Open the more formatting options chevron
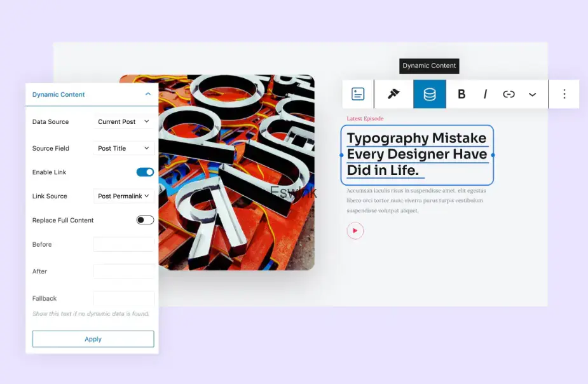 pyautogui.click(x=532, y=95)
